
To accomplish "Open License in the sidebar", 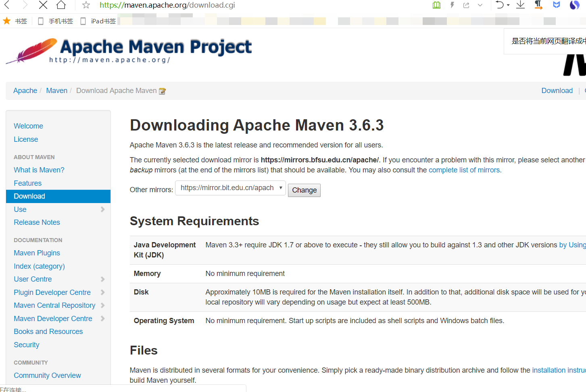I will [26, 139].
